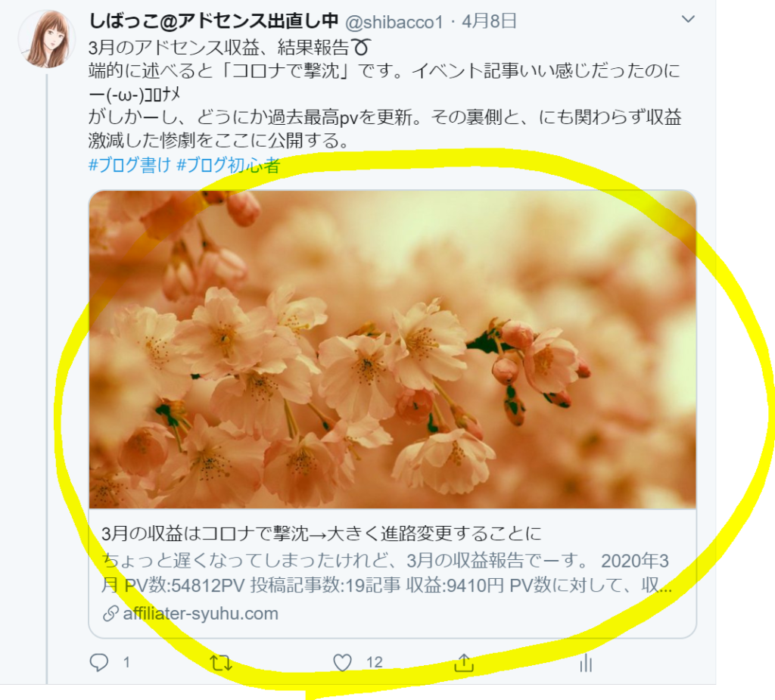Open card title 3月の収益はコロナで撃沈

point(322,534)
